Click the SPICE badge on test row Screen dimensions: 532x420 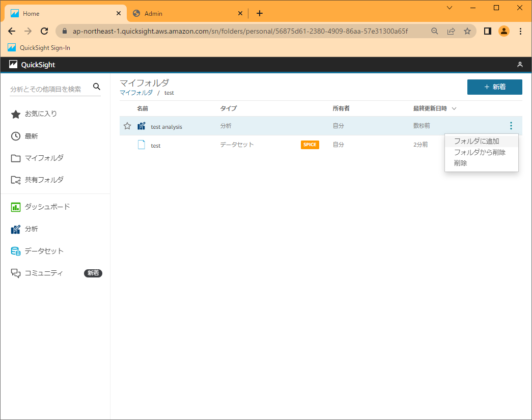(x=310, y=145)
